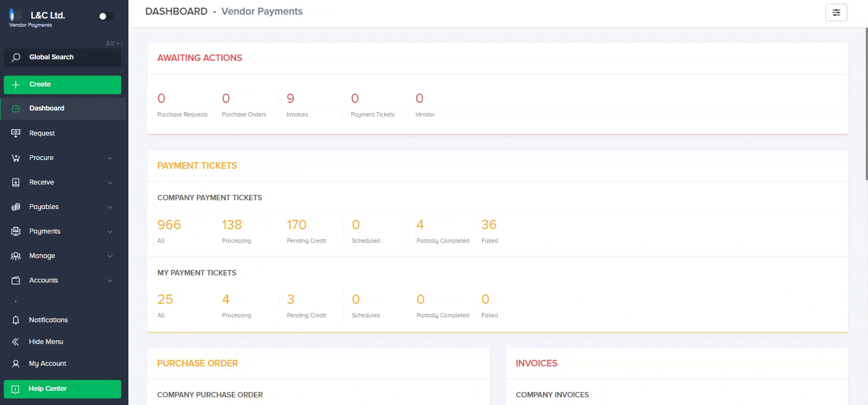Open the My Account menu item
This screenshot has width=868, height=405.
64,364
